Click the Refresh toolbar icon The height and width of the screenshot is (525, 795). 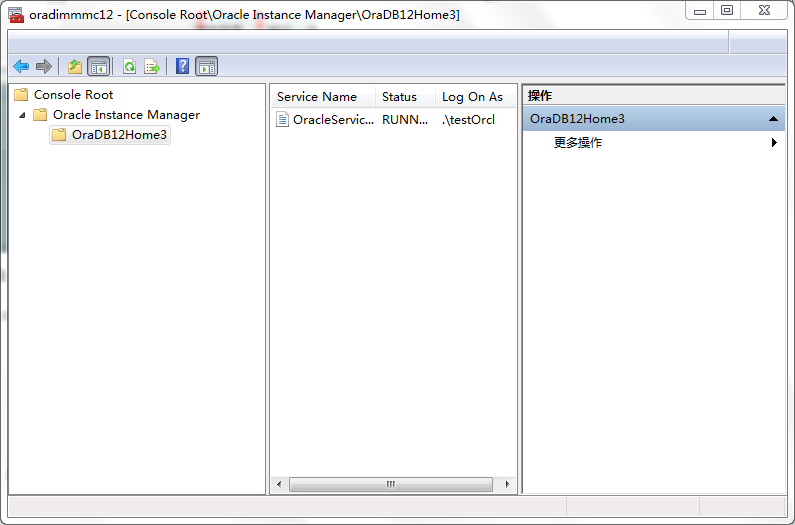coord(130,66)
